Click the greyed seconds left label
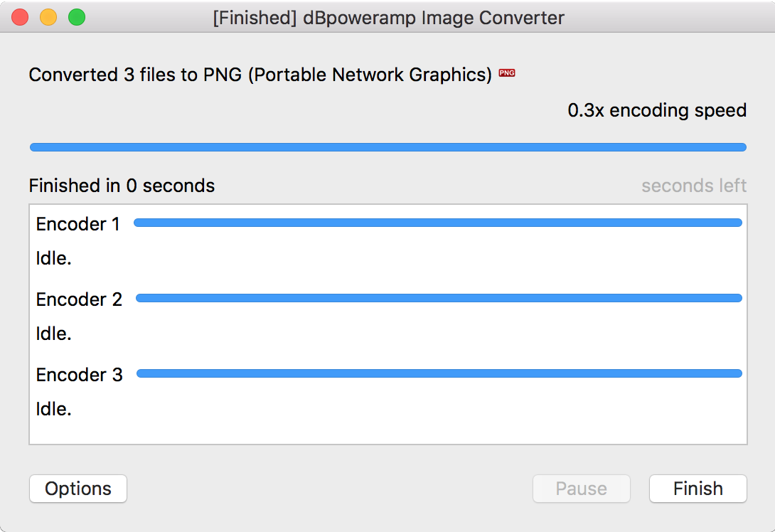Screen dimensions: 775x532 coord(693,186)
